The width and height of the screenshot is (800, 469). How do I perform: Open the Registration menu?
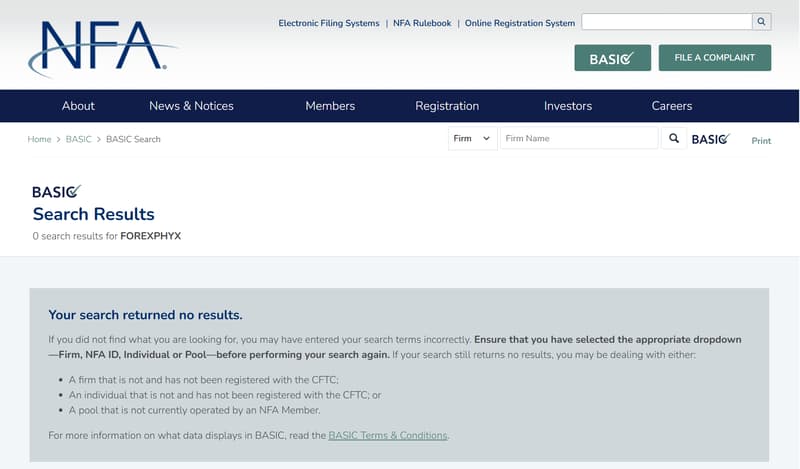[x=447, y=106]
